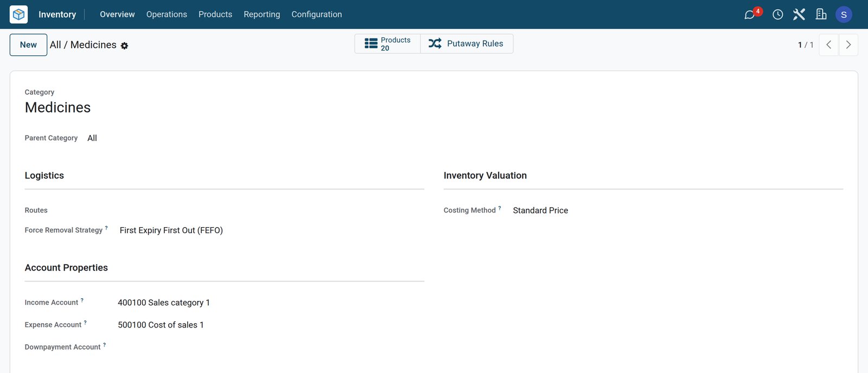Image resolution: width=868 pixels, height=373 pixels.
Task: Go to next record arrow
Action: (x=848, y=45)
